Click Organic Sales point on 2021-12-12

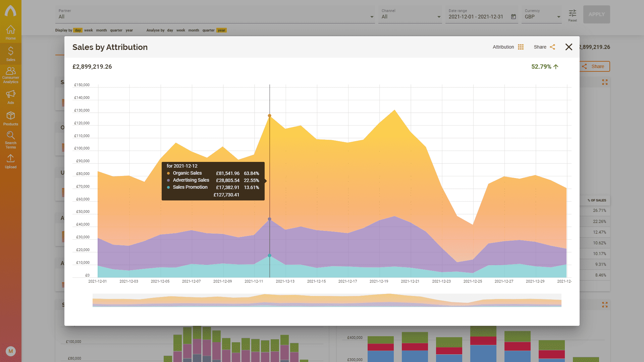point(269,116)
